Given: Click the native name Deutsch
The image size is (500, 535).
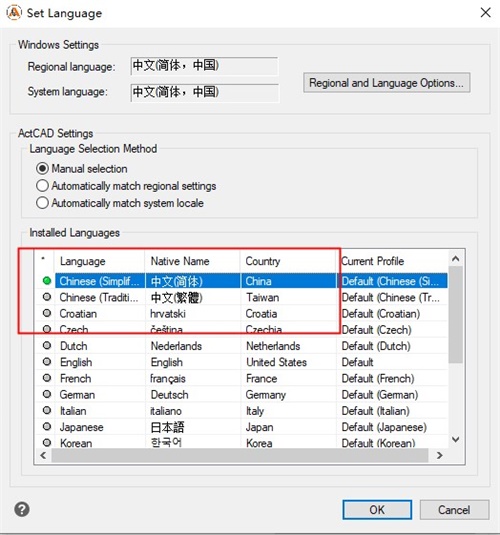Looking at the screenshot, I should coord(170,394).
